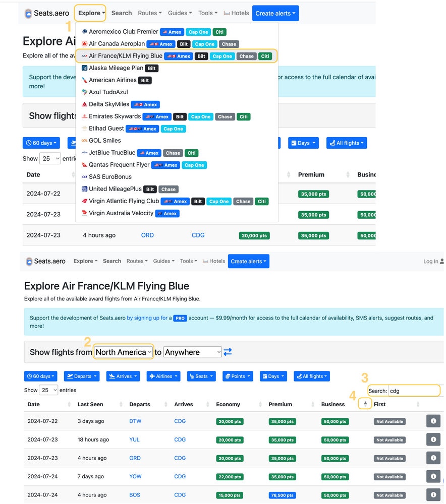Click the Search nav link on Flying Blue page
This screenshot has width=446, height=504.
[112, 261]
